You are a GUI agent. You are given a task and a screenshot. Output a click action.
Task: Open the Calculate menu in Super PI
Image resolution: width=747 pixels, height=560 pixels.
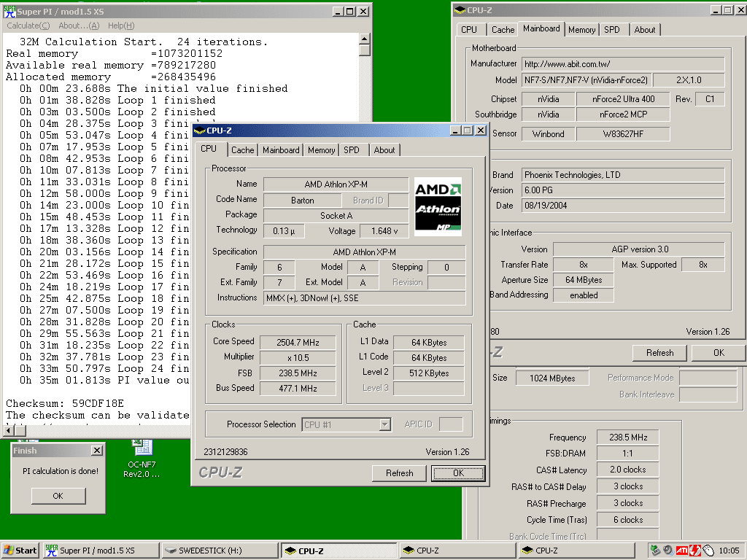click(x=28, y=26)
